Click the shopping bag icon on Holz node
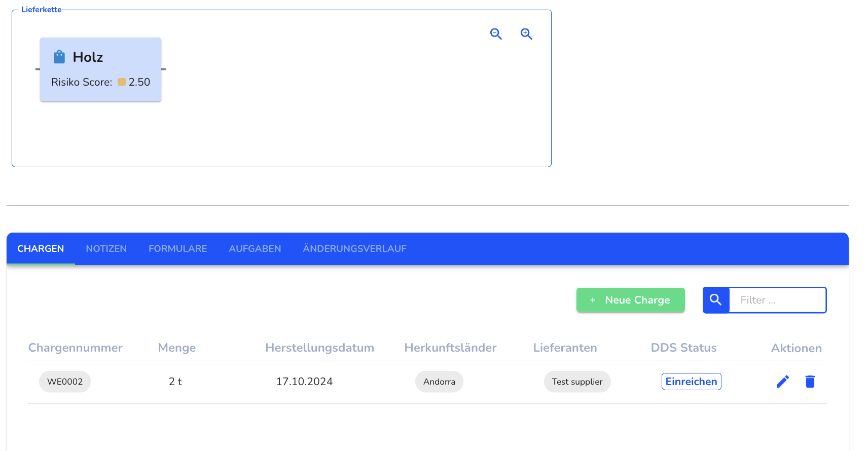This screenshot has height=451, width=868. click(x=59, y=57)
